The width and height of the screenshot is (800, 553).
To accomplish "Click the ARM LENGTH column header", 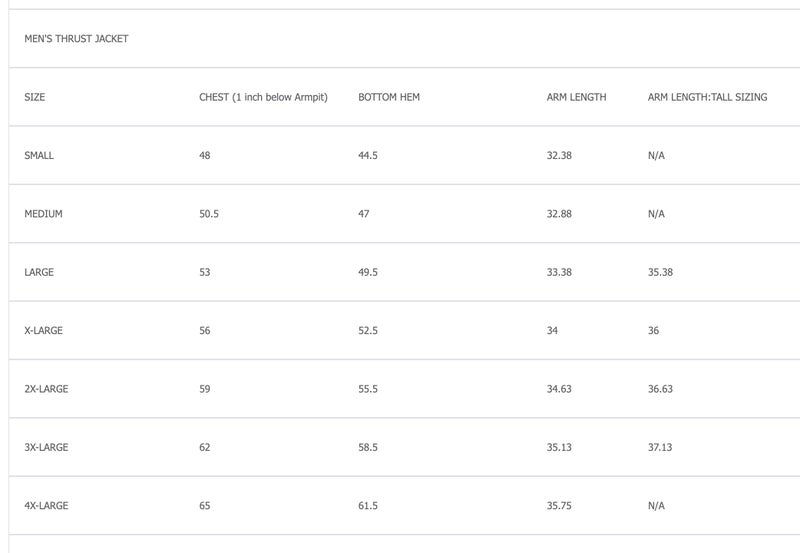I will [x=576, y=97].
